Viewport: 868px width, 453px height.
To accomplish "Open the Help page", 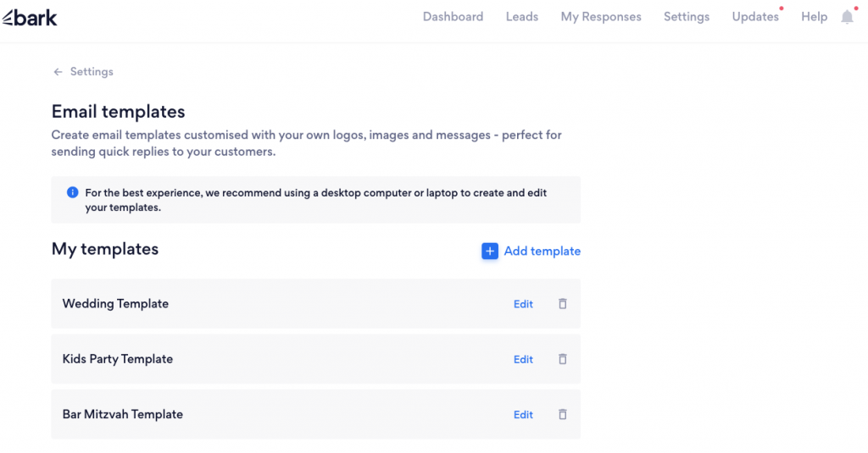I will [814, 17].
